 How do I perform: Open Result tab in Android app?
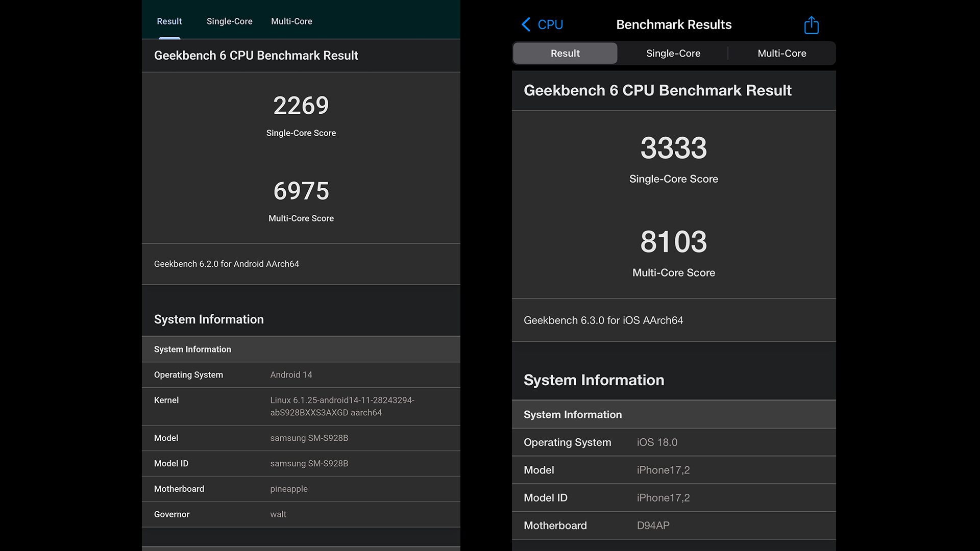[x=169, y=21]
